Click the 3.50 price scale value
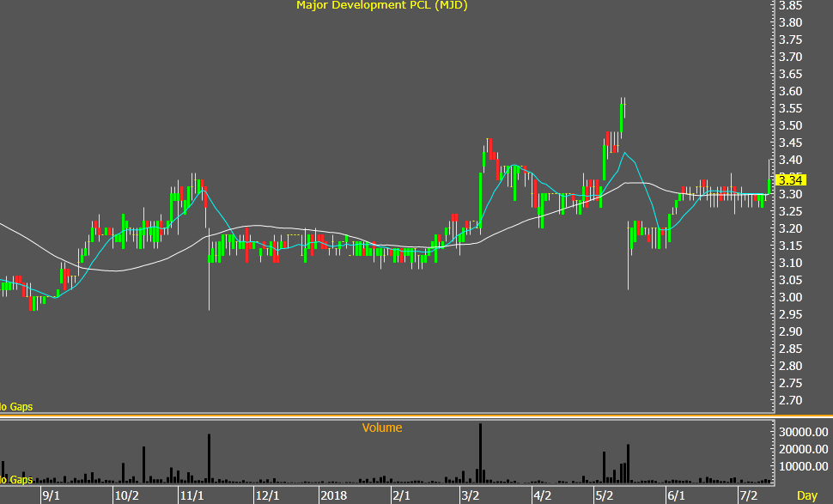This screenshot has width=833, height=504. 790,125
